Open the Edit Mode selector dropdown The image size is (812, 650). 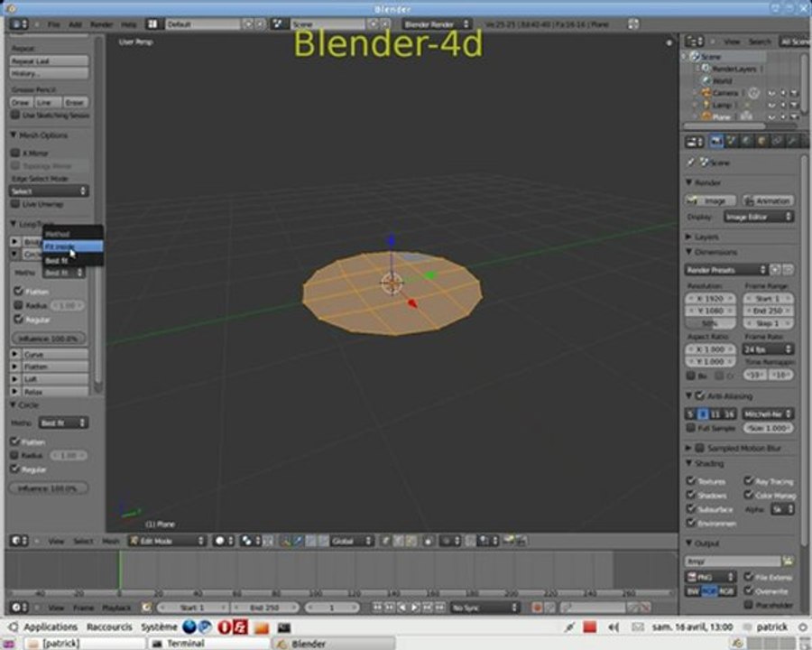pos(167,541)
